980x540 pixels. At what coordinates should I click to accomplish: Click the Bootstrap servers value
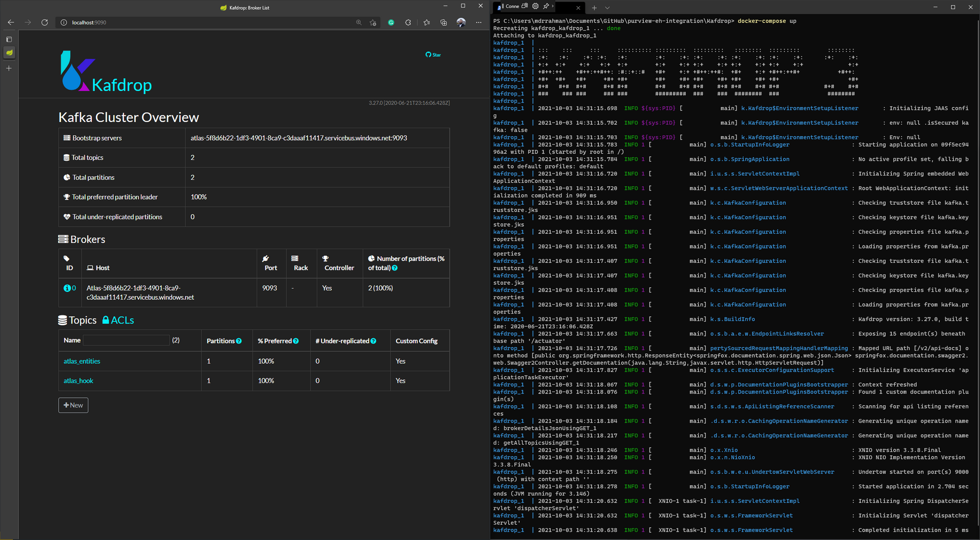click(x=299, y=138)
